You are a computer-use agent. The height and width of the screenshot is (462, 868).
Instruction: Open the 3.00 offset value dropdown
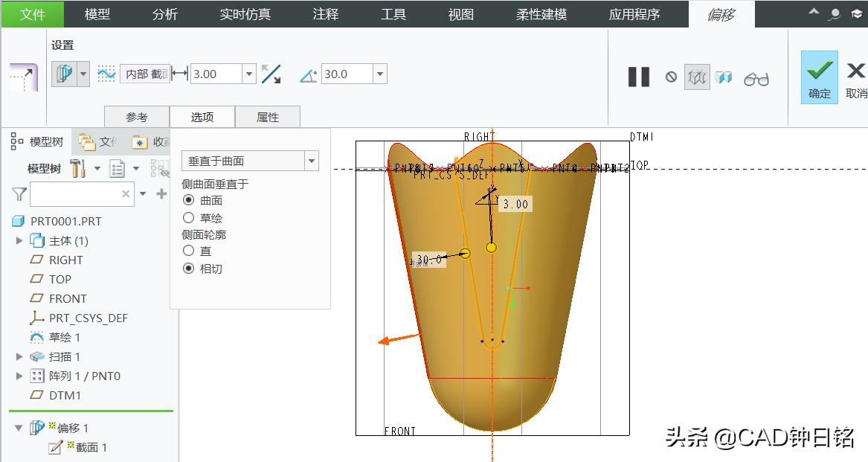coord(249,74)
